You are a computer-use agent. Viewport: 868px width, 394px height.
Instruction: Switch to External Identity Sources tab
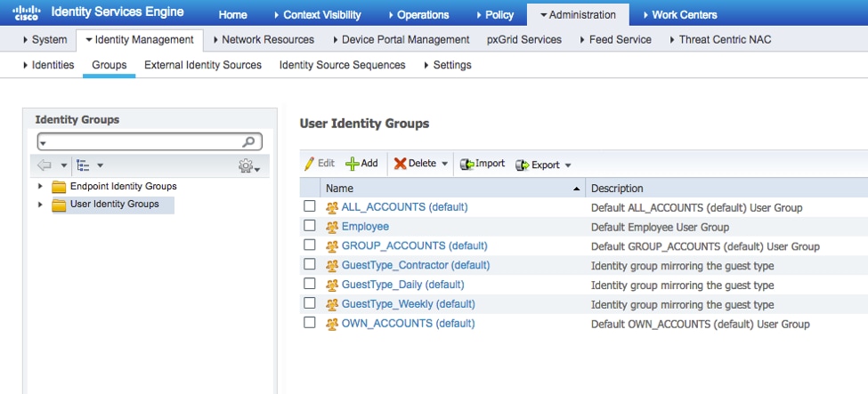[203, 65]
